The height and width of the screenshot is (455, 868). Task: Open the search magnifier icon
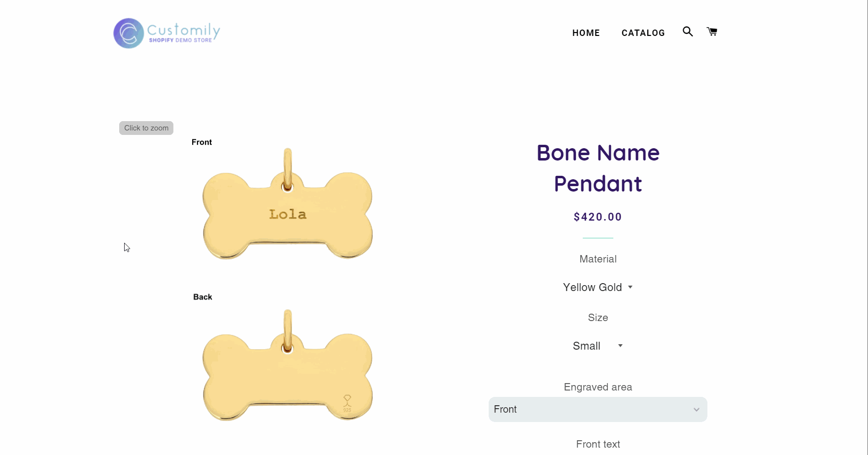[688, 32]
